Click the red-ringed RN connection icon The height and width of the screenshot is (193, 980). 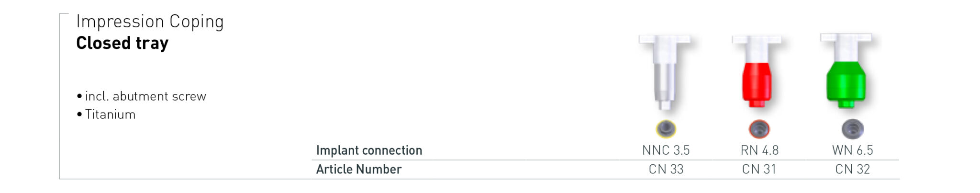[x=759, y=129]
